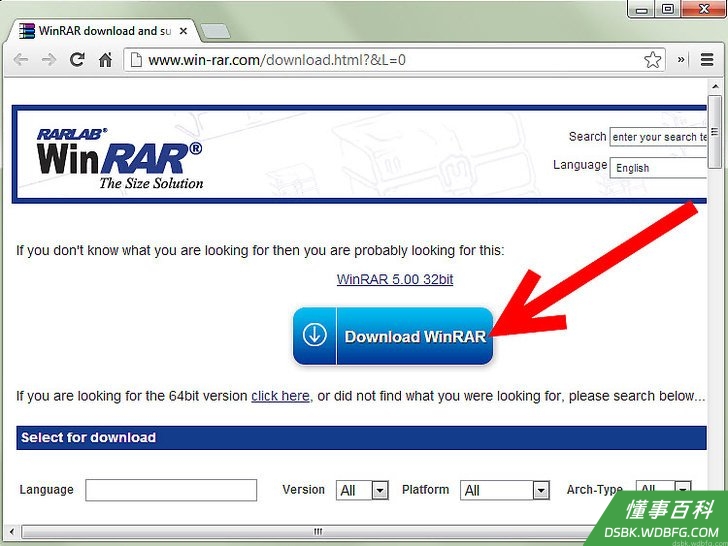Click the Download WinRAR button

(x=393, y=336)
